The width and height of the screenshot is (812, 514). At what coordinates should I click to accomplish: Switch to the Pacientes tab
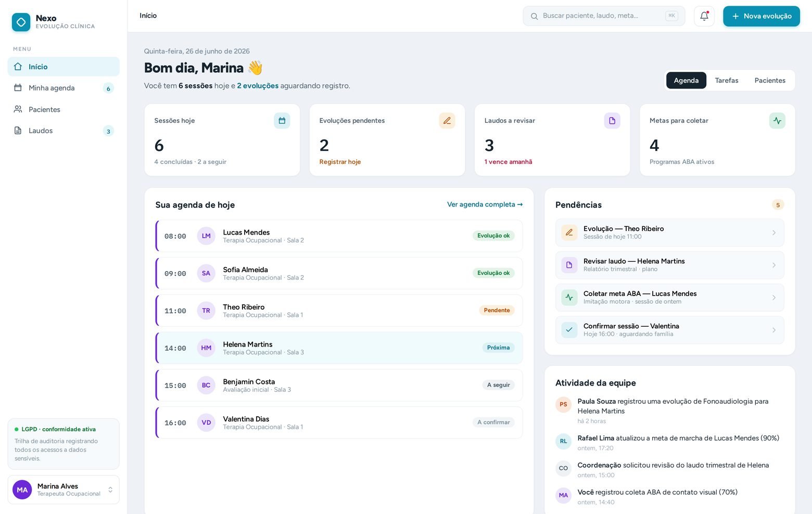770,81
